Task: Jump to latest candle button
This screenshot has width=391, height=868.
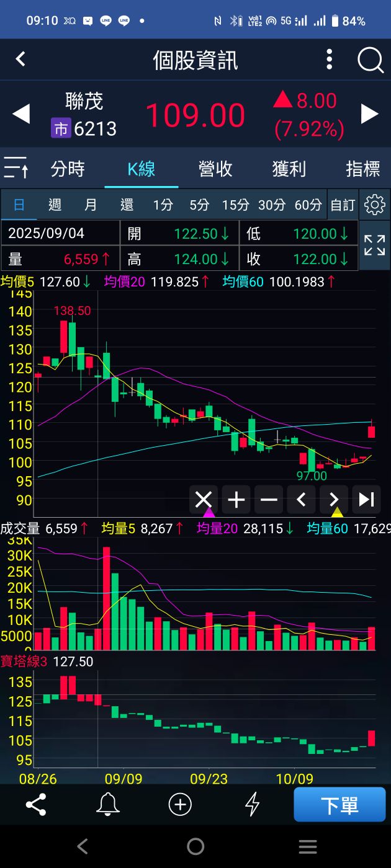Action: click(366, 499)
